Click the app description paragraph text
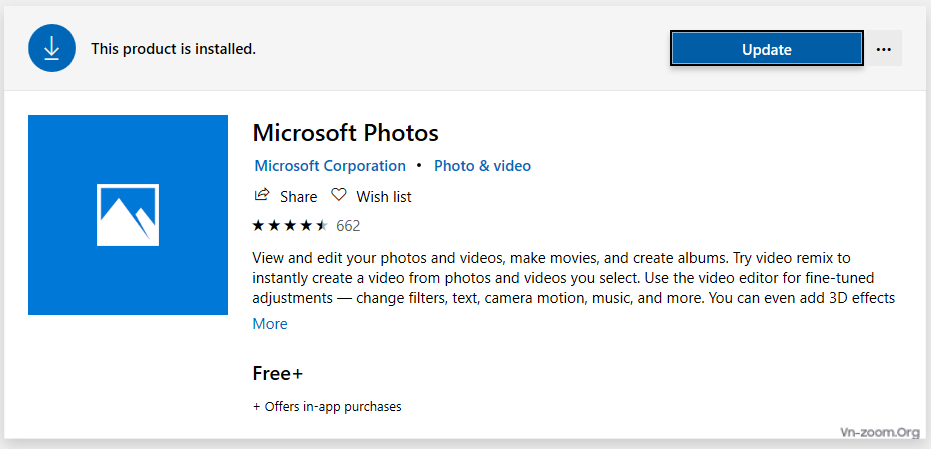Viewport: 931px width, 449px height. point(574,278)
